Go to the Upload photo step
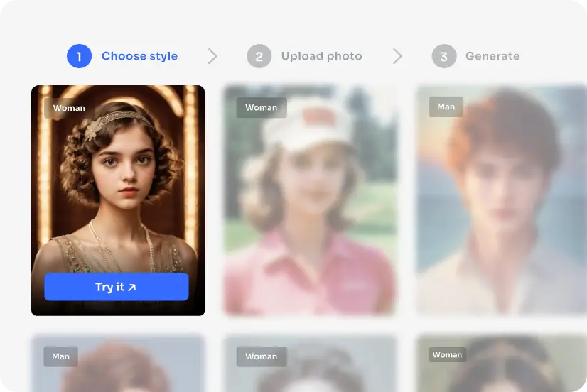The image size is (587, 392). 321,56
